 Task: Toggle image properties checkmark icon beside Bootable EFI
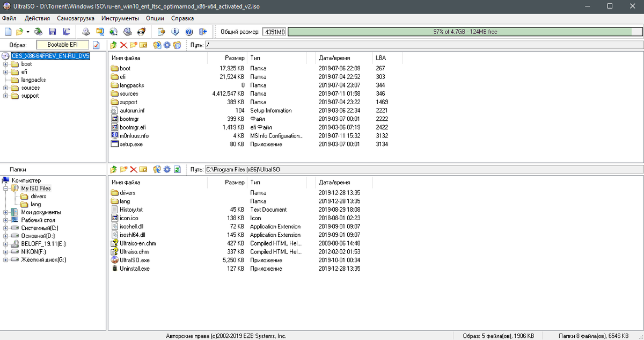click(x=97, y=45)
